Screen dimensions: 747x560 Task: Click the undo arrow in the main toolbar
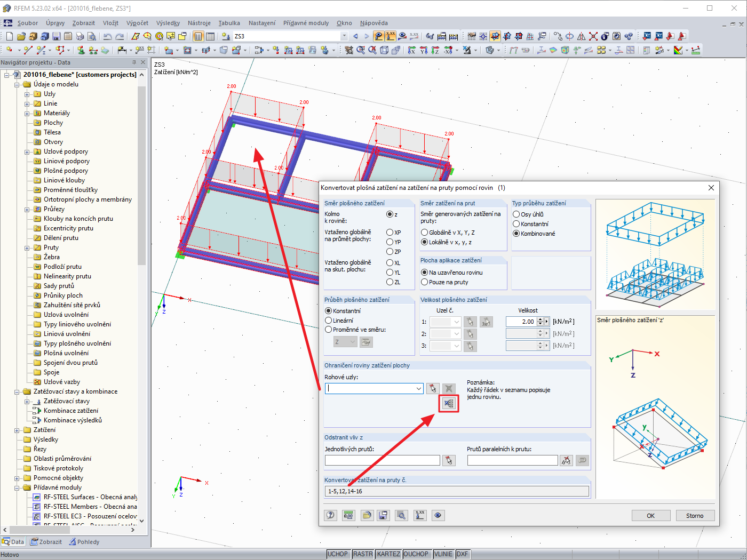tap(108, 36)
